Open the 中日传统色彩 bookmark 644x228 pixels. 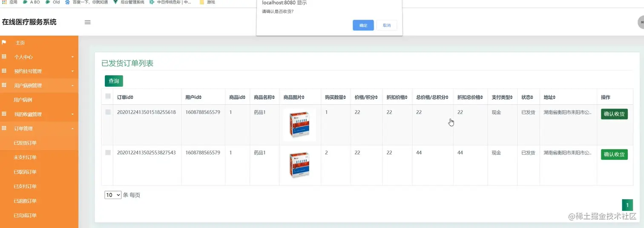click(170, 2)
